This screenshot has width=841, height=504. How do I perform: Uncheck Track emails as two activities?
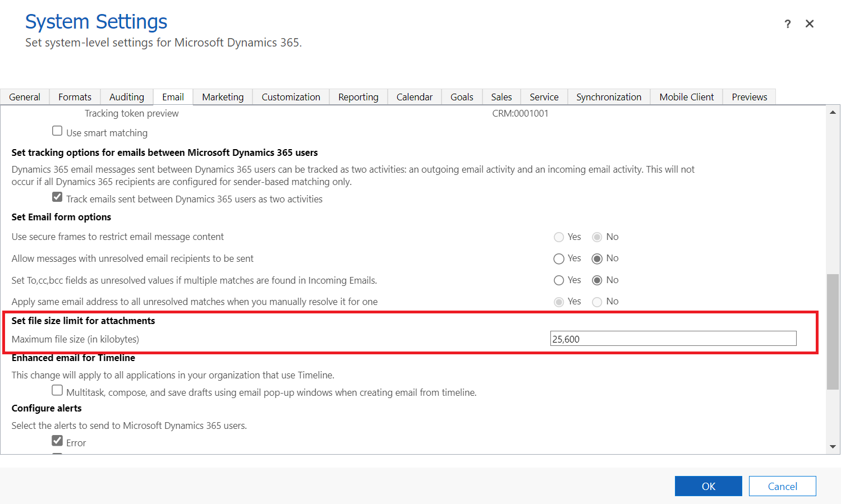[x=57, y=197]
